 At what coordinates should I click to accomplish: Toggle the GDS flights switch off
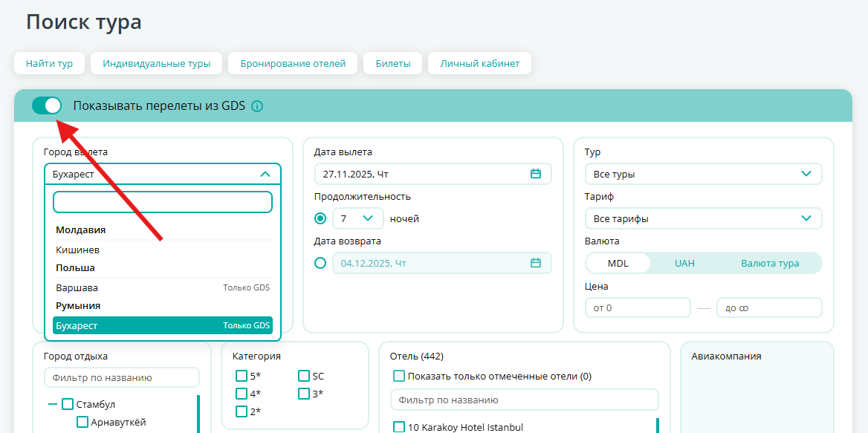46,105
